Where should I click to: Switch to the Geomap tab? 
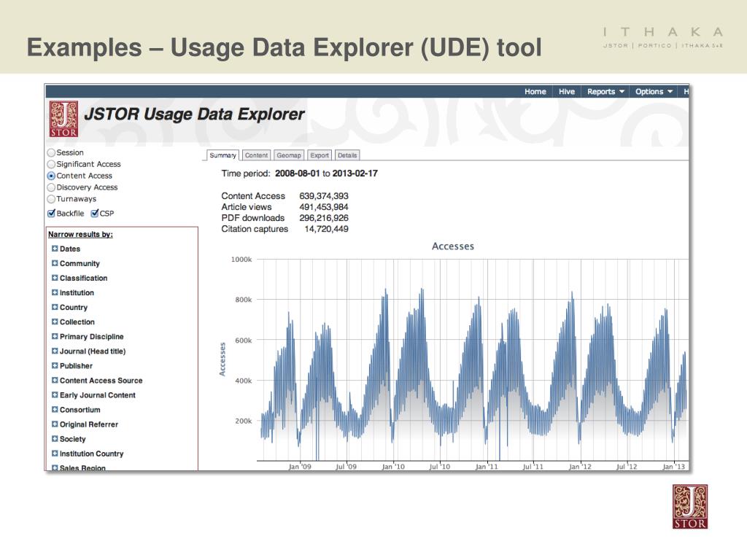(289, 155)
